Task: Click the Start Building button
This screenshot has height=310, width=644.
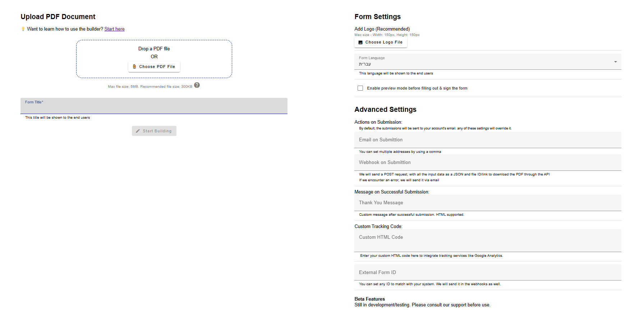Action: point(154,131)
